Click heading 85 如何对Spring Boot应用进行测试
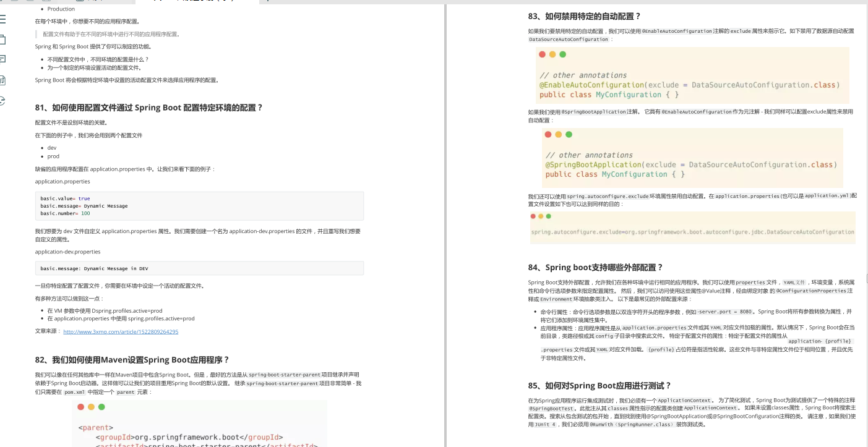Image resolution: width=868 pixels, height=447 pixels. 599,385
